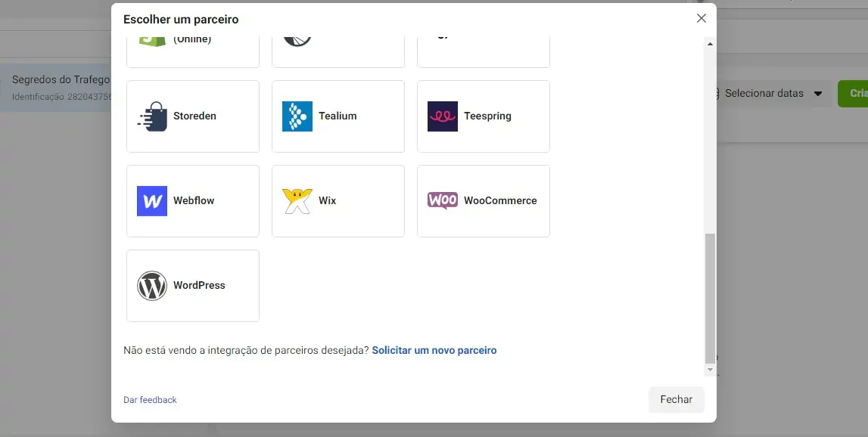Close the Escolher um parceiro dialog
This screenshot has height=437, width=868.
[x=702, y=18]
